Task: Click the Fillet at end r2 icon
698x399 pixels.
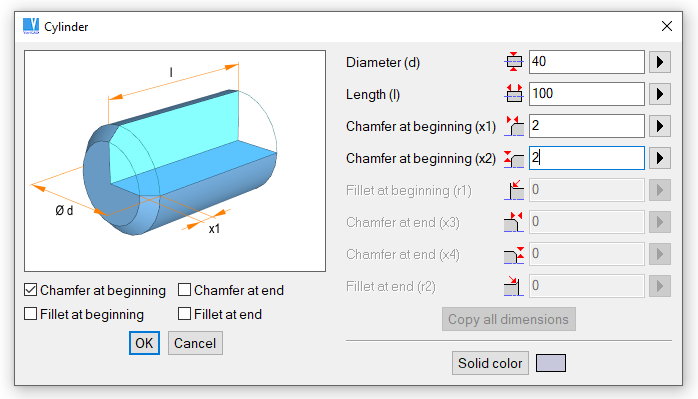Action: coord(514,286)
